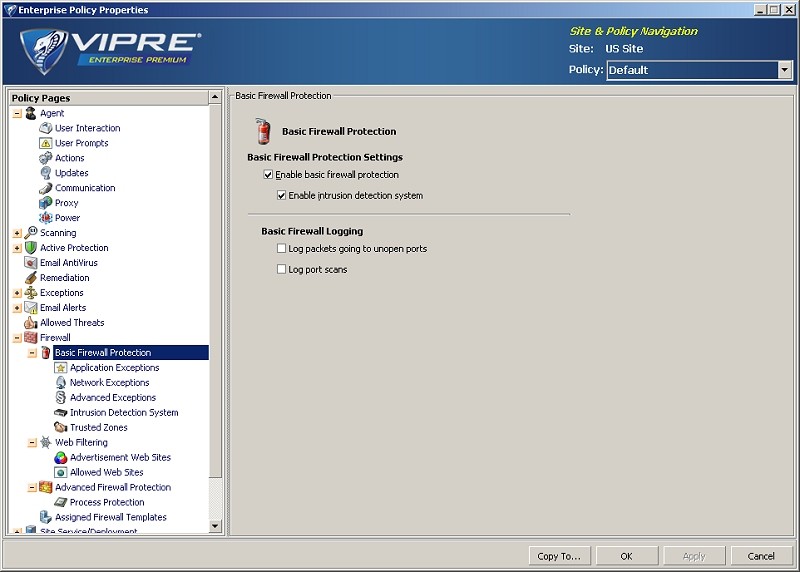The height and width of the screenshot is (572, 800).
Task: Collapse the Web Filtering node
Action: click(32, 442)
